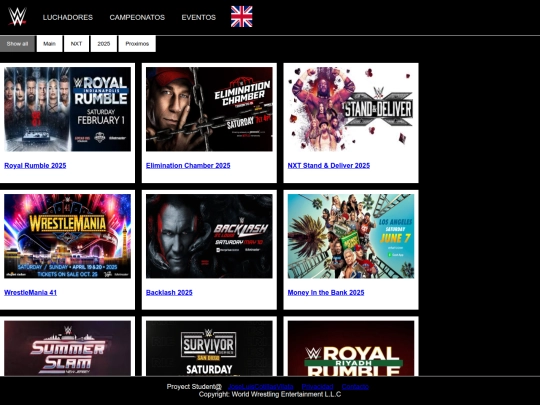Open the NXT Stand & Deliver 2025 link

pos(329,166)
